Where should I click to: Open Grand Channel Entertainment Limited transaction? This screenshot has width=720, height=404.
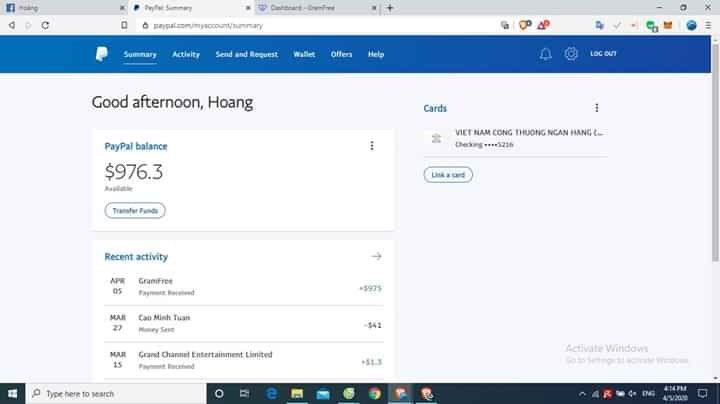click(x=244, y=360)
